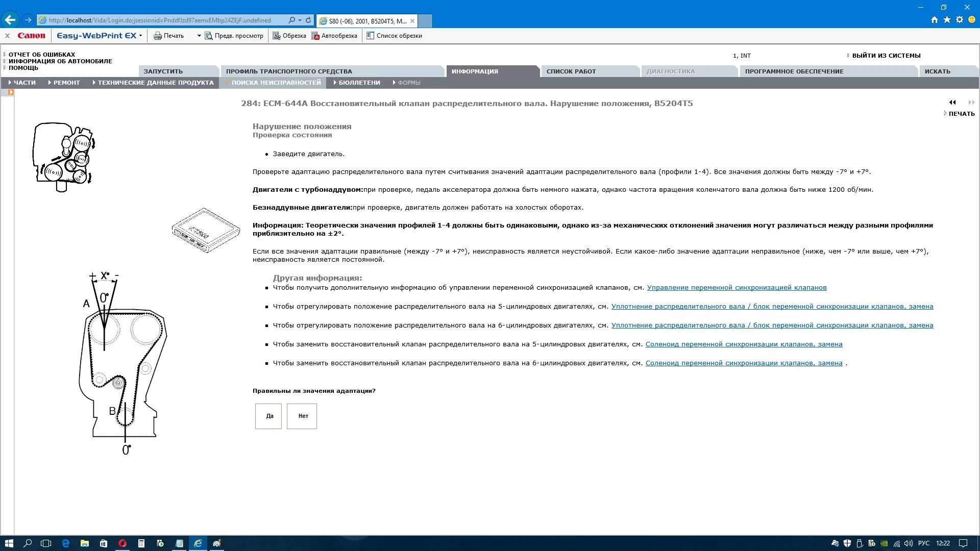This screenshot has height=551, width=980.
Task: Click the Нет answer button
Action: (x=302, y=416)
